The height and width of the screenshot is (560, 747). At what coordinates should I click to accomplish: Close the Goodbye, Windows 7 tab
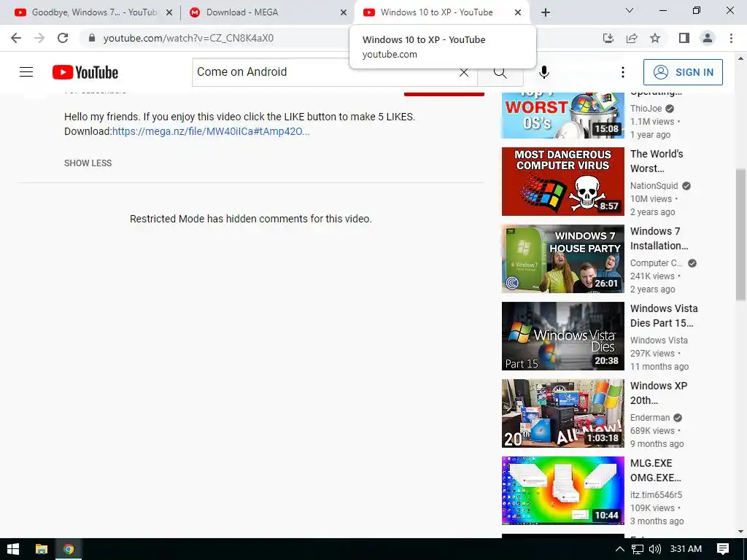169,13
